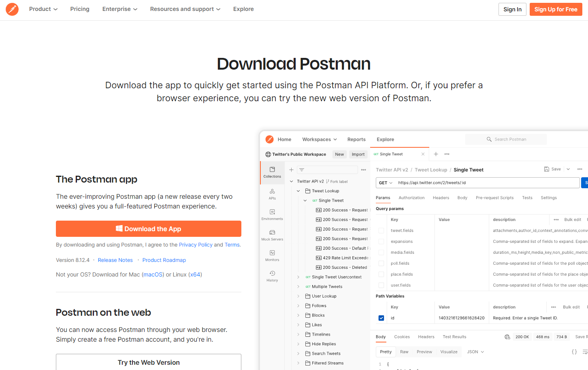The width and height of the screenshot is (588, 370).
Task: Click the request URL field
Action: (487, 183)
